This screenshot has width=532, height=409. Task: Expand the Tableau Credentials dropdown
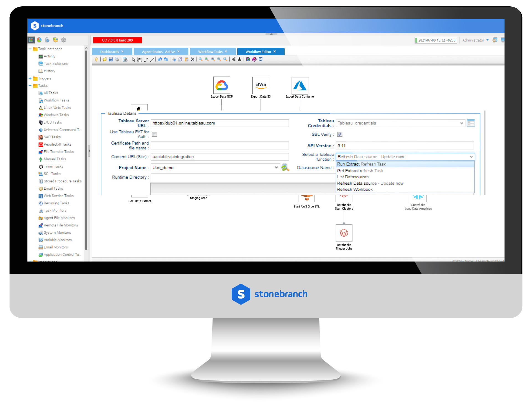pos(461,123)
